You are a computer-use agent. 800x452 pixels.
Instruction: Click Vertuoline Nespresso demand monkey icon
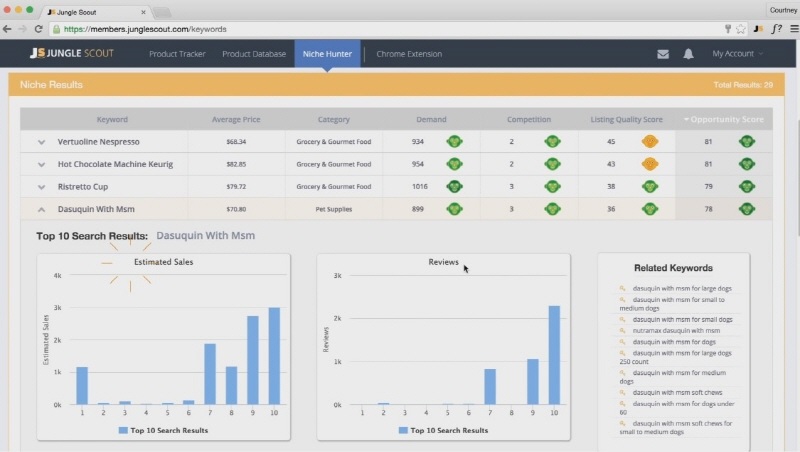(455, 141)
